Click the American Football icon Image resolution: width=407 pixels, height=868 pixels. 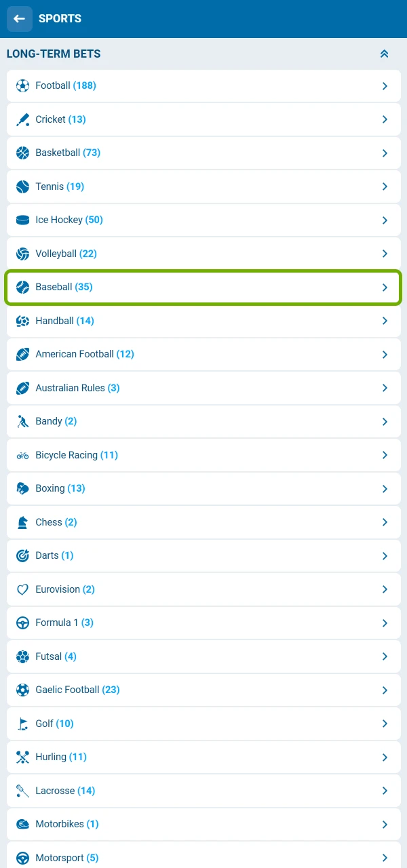[x=22, y=354]
